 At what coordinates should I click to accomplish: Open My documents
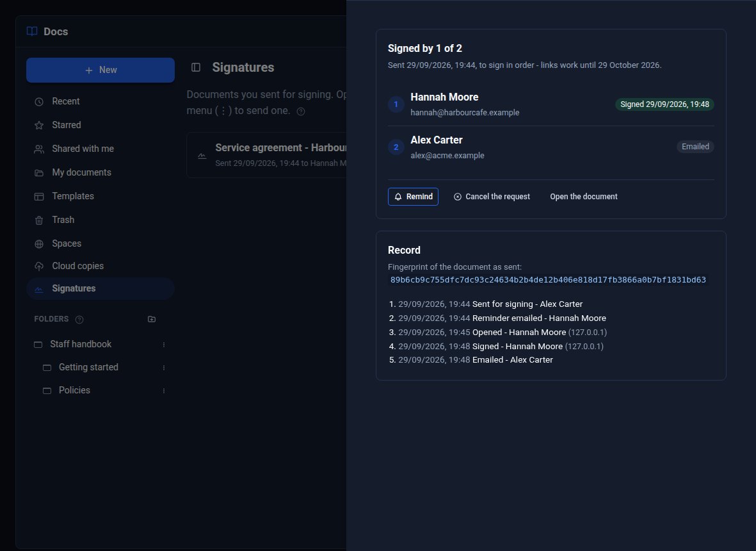101,172
